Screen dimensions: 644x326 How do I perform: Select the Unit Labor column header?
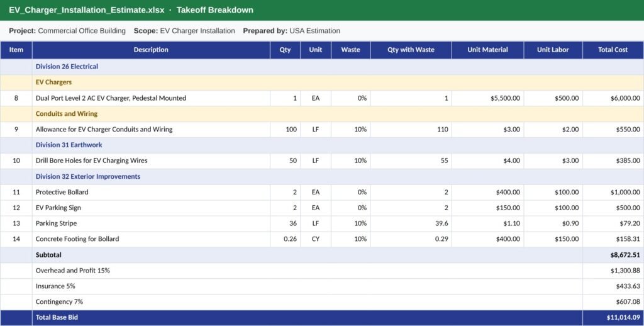553,50
